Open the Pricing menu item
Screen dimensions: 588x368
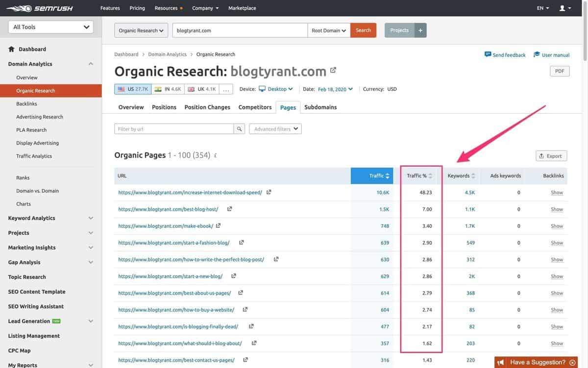(137, 8)
